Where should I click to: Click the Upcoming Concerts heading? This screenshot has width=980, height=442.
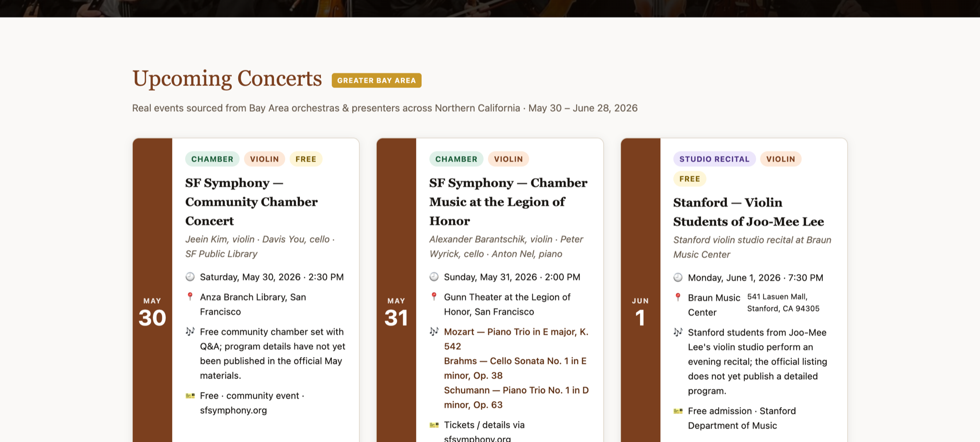coord(227,79)
